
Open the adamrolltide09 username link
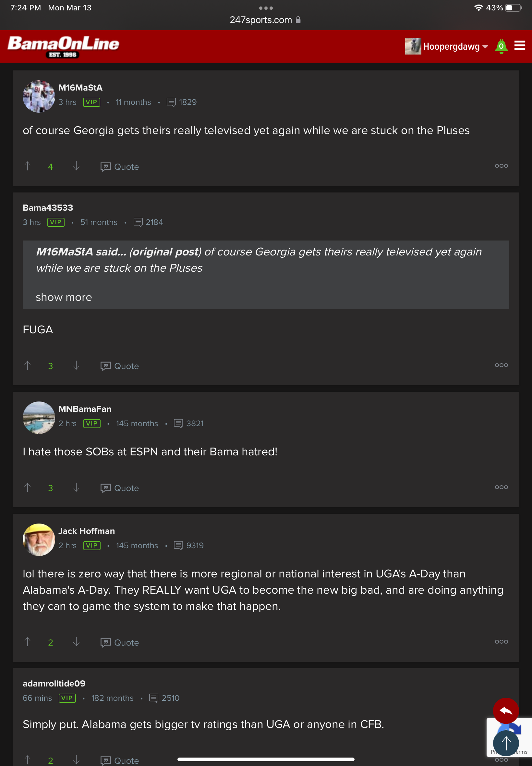click(54, 684)
